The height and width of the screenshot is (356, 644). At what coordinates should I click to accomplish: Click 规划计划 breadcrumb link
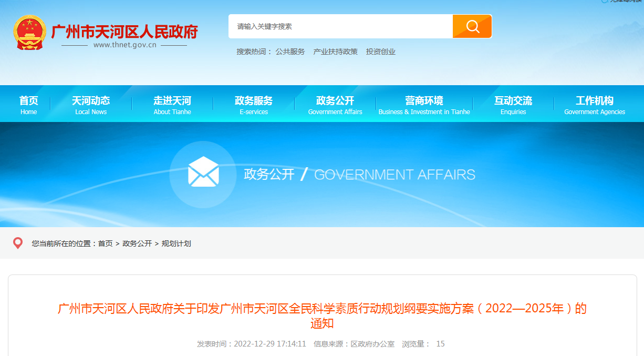coord(176,243)
